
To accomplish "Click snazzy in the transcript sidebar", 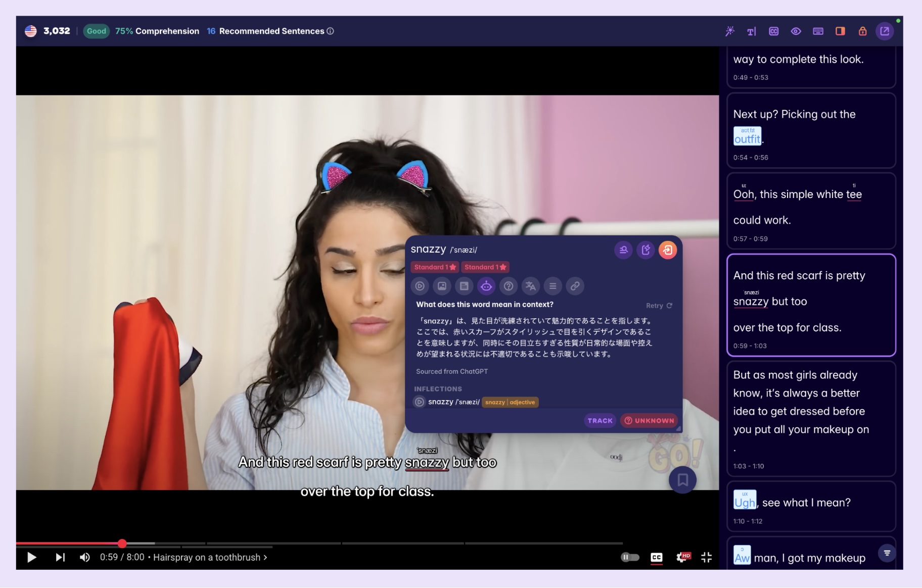I will (751, 302).
